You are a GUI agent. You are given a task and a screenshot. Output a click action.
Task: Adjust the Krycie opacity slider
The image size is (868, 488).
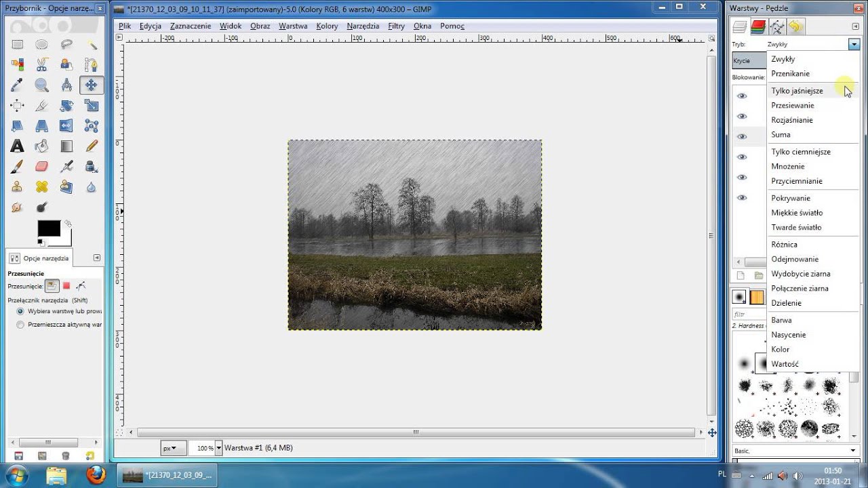pyautogui.click(x=749, y=60)
